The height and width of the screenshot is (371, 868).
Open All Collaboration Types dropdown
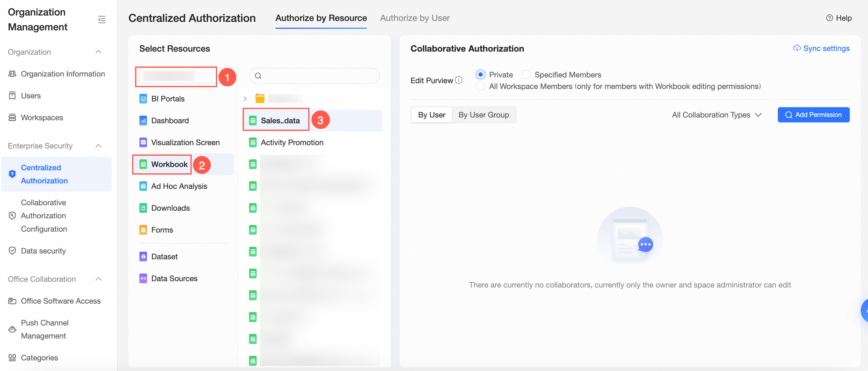click(716, 115)
